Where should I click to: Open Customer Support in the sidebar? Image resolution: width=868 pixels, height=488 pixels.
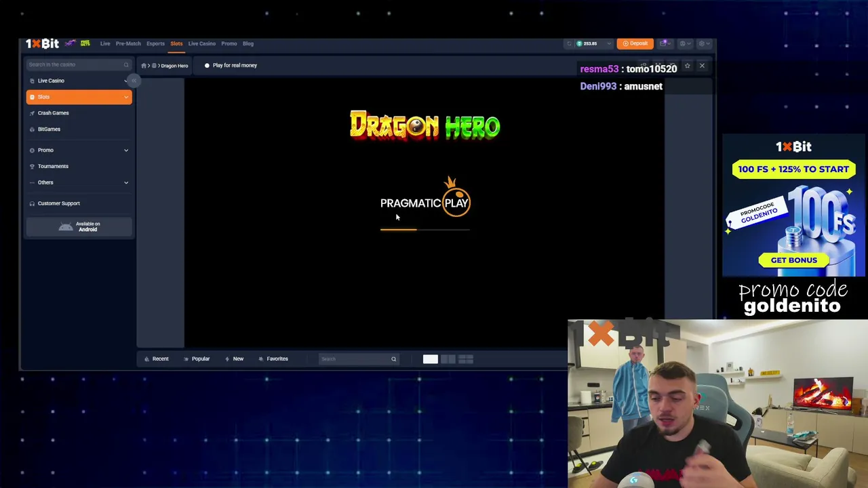pyautogui.click(x=59, y=203)
